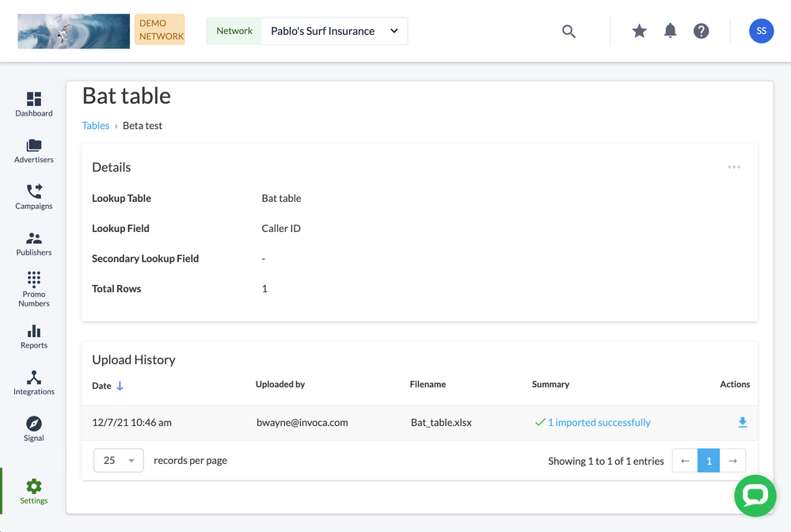Go to Dashboard in sidebar
Viewport: 791px width, 532px height.
pyautogui.click(x=34, y=104)
